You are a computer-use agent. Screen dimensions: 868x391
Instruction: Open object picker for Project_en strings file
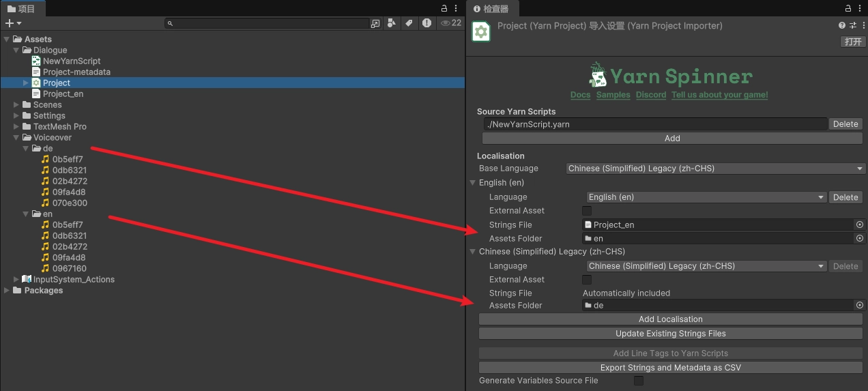coord(860,225)
